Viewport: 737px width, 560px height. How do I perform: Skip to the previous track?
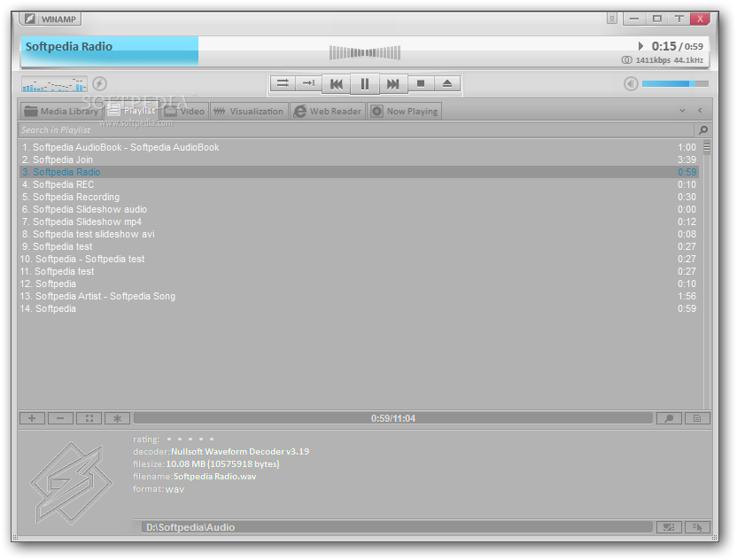[337, 84]
